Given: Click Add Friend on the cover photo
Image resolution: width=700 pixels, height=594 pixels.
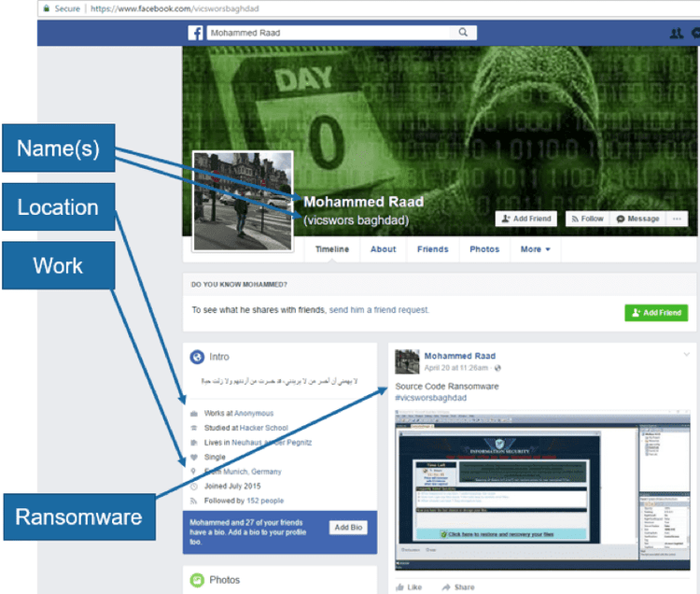Looking at the screenshot, I should [526, 219].
